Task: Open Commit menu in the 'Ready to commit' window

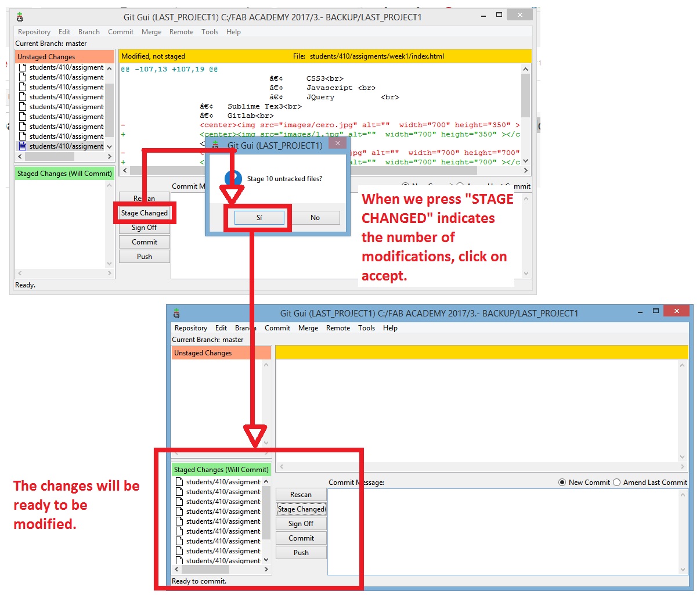Action: (277, 328)
